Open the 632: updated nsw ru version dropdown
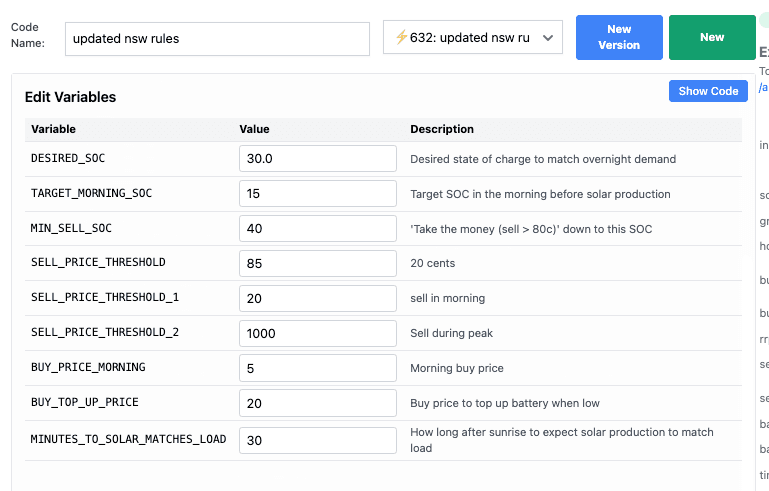Screen dimensions: 769x491 pos(473,37)
